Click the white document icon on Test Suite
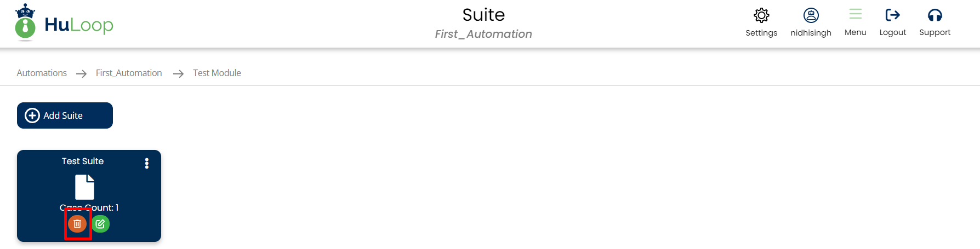Image resolution: width=980 pixels, height=249 pixels. click(84, 187)
